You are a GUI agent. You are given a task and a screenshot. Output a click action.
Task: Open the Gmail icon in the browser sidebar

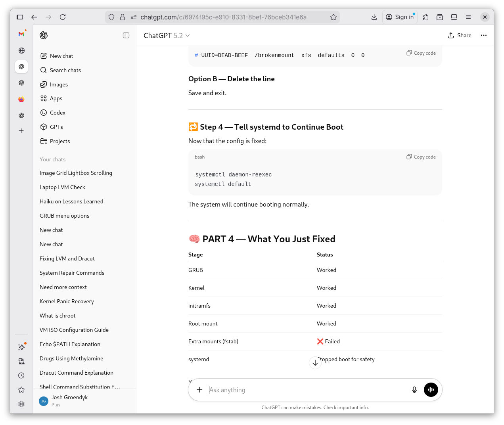coord(21,34)
